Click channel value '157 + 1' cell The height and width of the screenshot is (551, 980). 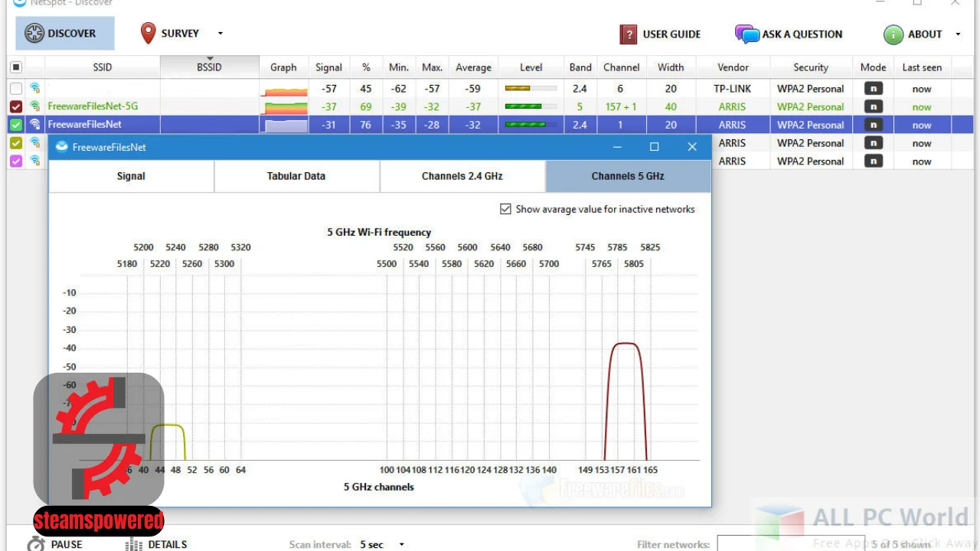point(621,106)
